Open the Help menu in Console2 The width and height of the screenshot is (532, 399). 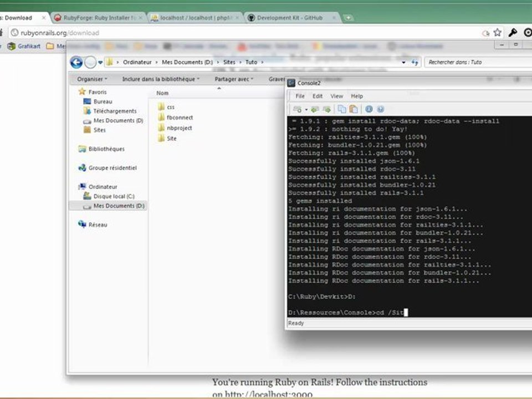coord(356,96)
